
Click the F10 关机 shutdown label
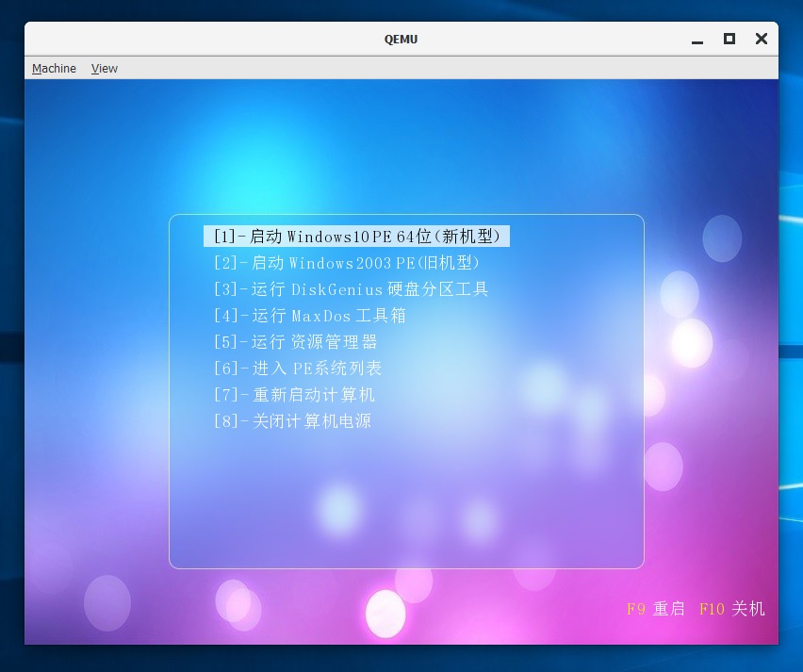[732, 609]
